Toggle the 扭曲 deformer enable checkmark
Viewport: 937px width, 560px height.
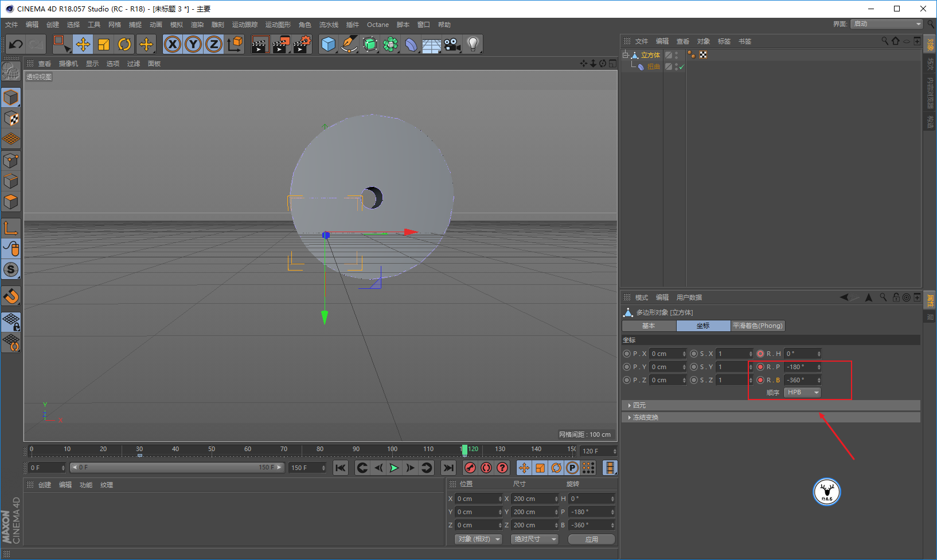(x=681, y=67)
